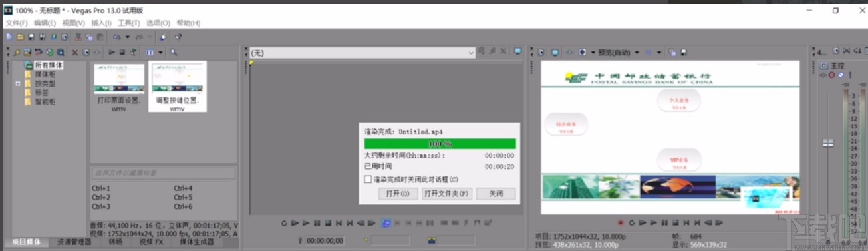Click the 关闭 button in render dialog
Screen dimensions: 868x251
point(496,194)
